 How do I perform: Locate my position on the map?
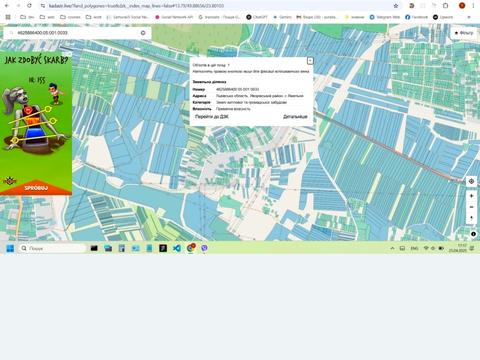coord(471,181)
